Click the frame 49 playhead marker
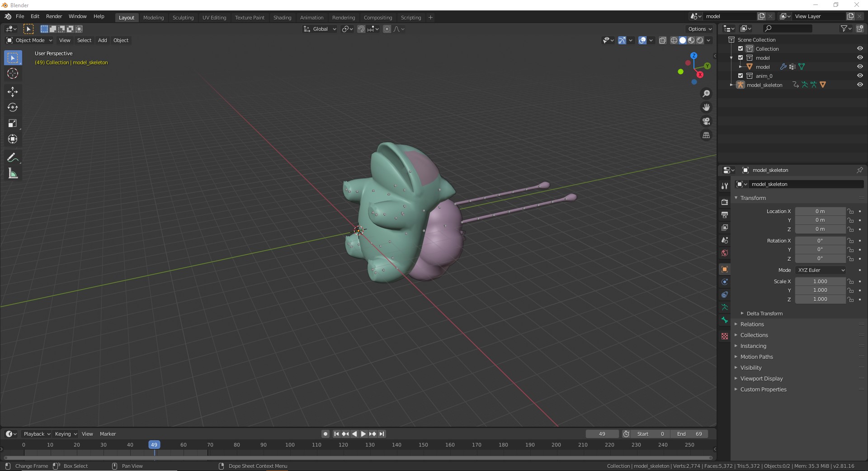The height and width of the screenshot is (471, 868). [154, 445]
